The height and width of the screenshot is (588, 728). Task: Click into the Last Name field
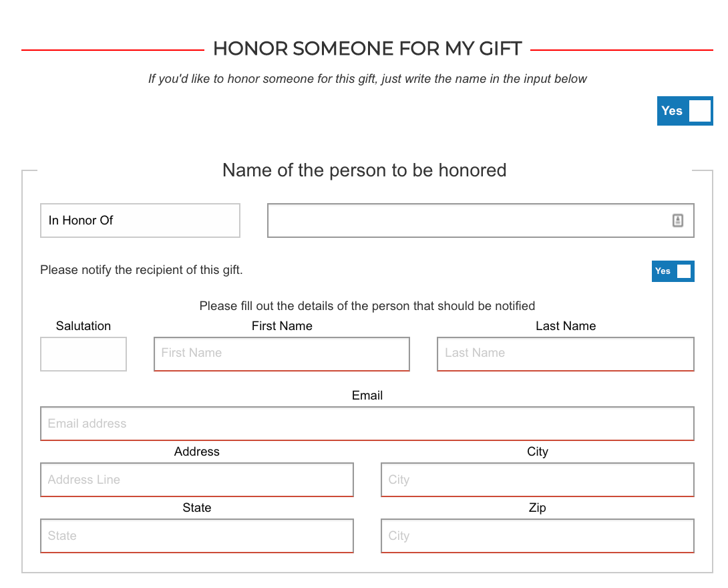[x=565, y=353]
